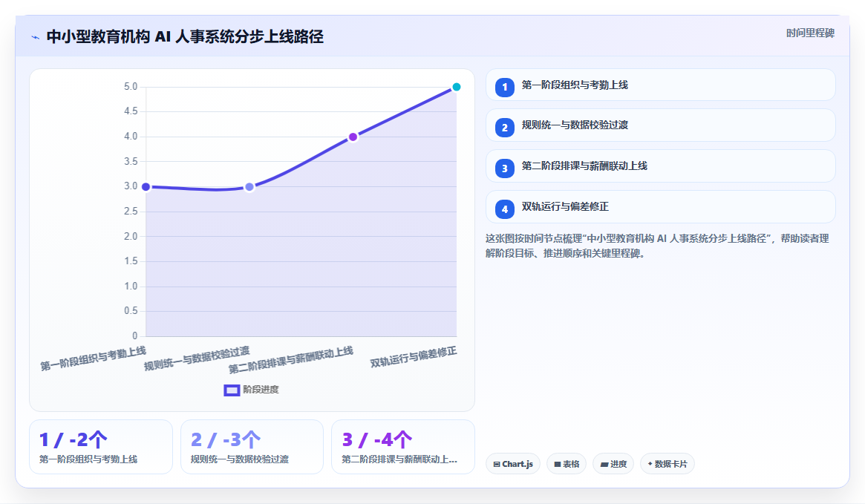Select the chart data point at value 3.0 on the left
Viewport: 865px width, 504px height.
pos(146,187)
